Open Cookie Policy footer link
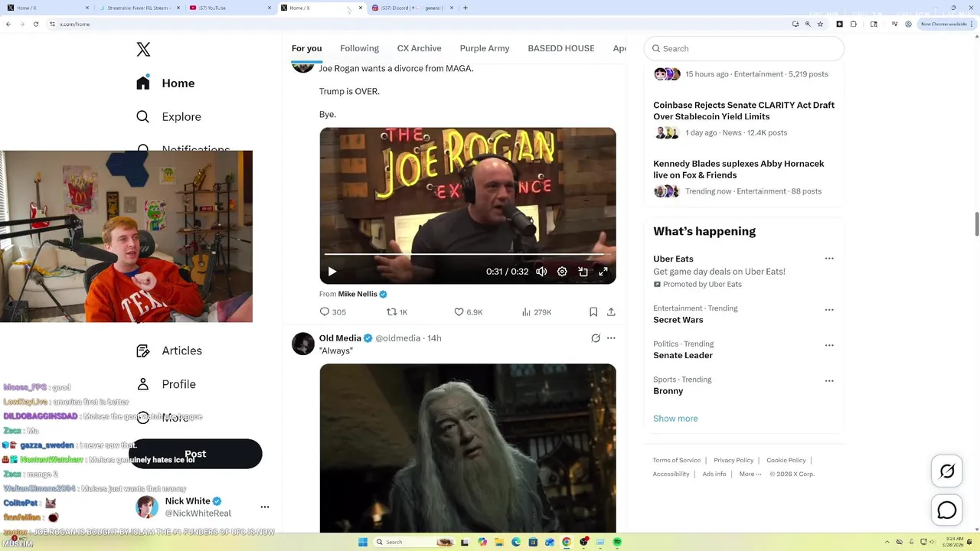The height and width of the screenshot is (551, 980). tap(786, 460)
